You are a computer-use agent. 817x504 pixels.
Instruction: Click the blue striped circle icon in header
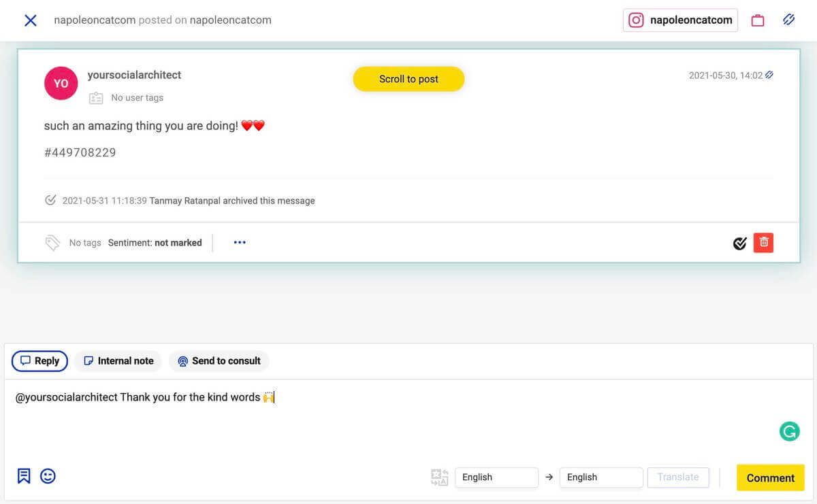tap(789, 20)
